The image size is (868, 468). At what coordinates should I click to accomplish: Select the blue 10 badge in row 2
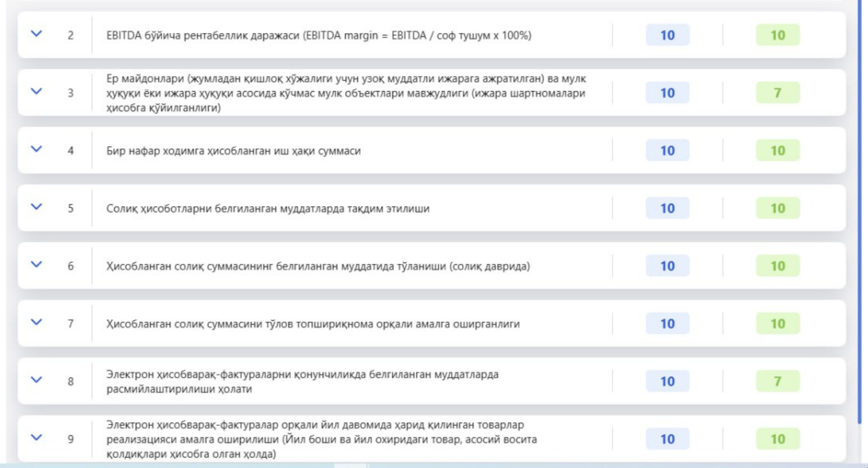pyautogui.click(x=667, y=35)
